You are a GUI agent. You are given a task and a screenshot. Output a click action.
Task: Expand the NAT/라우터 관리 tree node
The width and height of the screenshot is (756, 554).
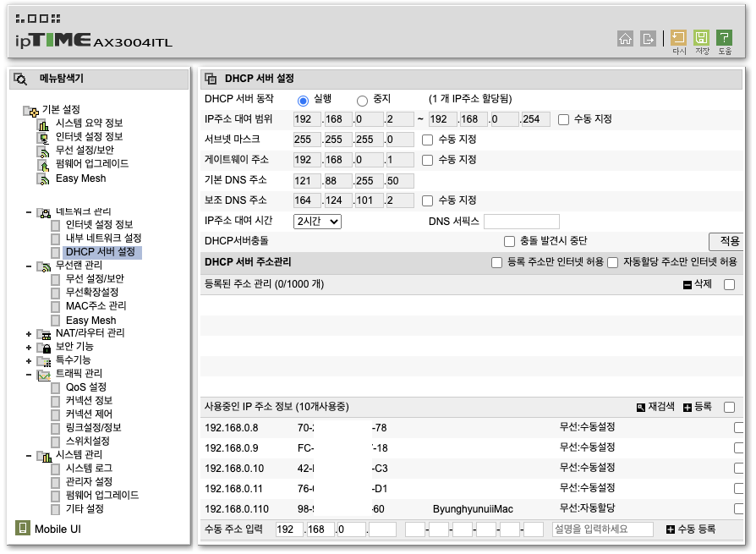click(29, 333)
